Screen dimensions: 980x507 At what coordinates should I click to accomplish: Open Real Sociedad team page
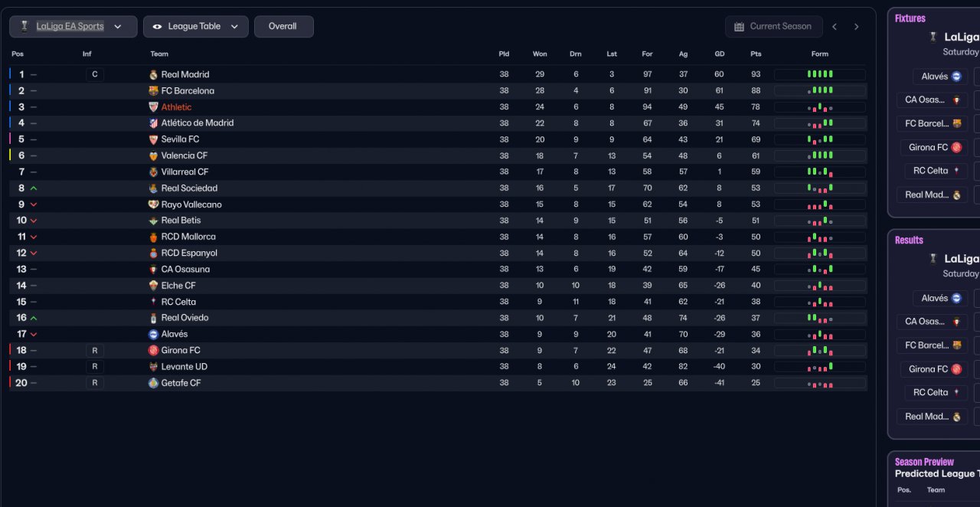tap(189, 188)
